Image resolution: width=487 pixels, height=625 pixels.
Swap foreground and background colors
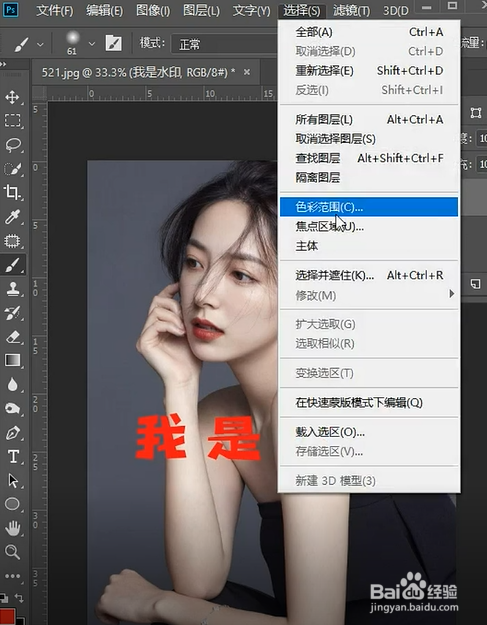click(19, 598)
